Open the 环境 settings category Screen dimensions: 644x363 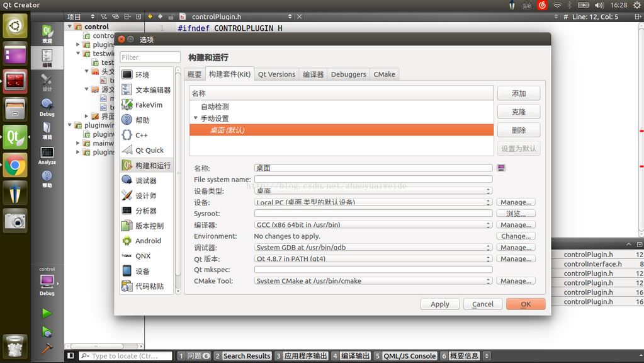pyautogui.click(x=147, y=75)
